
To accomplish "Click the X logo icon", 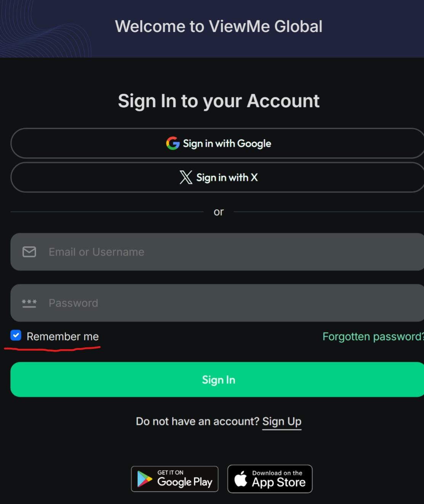I will pyautogui.click(x=186, y=177).
